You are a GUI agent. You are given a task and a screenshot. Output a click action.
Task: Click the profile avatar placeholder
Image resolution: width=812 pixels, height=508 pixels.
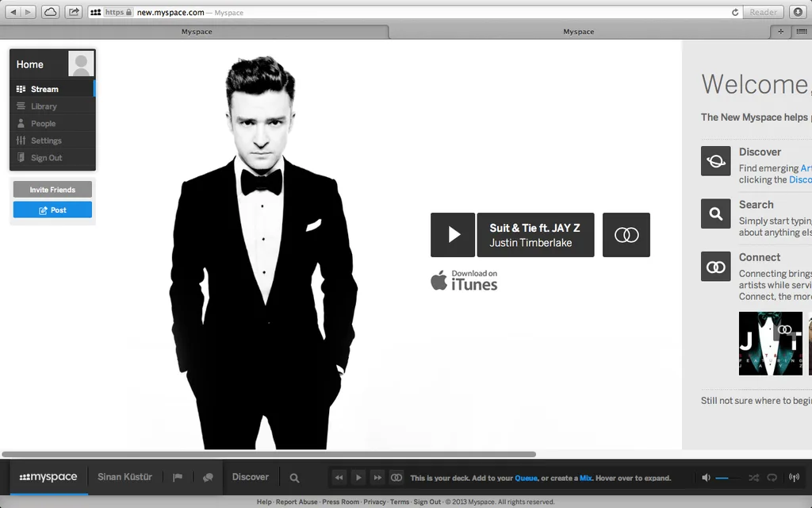pyautogui.click(x=82, y=63)
